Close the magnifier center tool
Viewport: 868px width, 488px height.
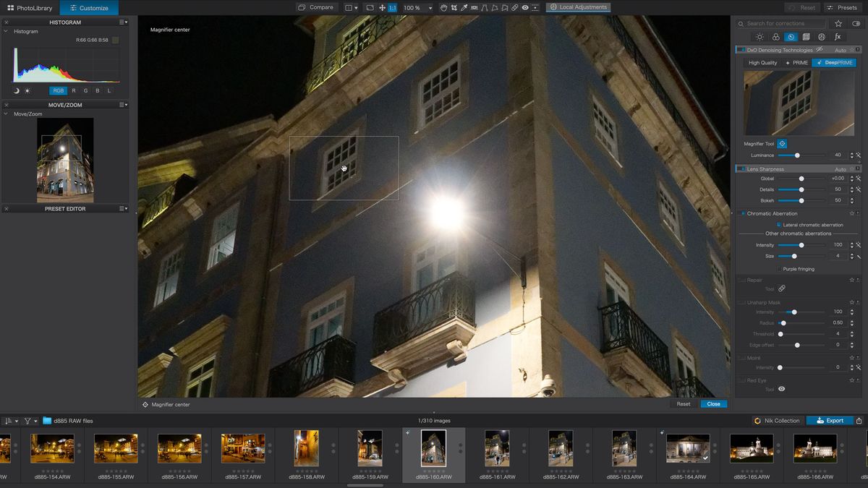point(713,404)
